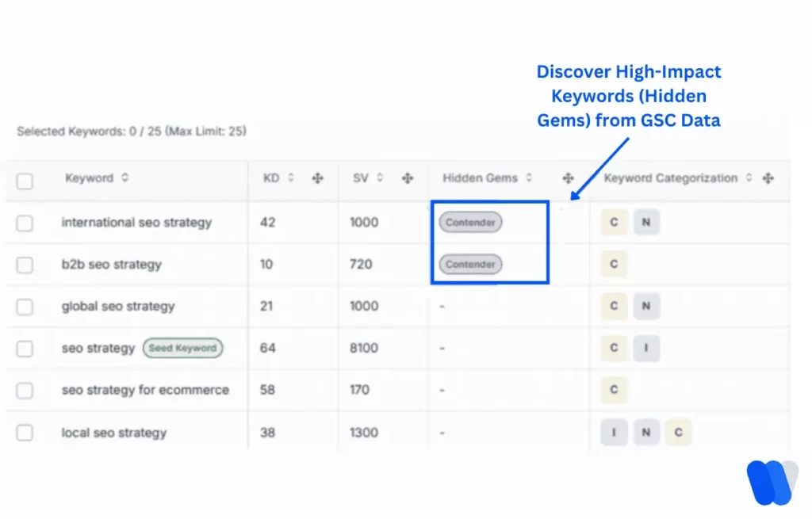Screen dimensions: 812x519
Task: Click the drag handle beside SV column
Action: [408, 179]
